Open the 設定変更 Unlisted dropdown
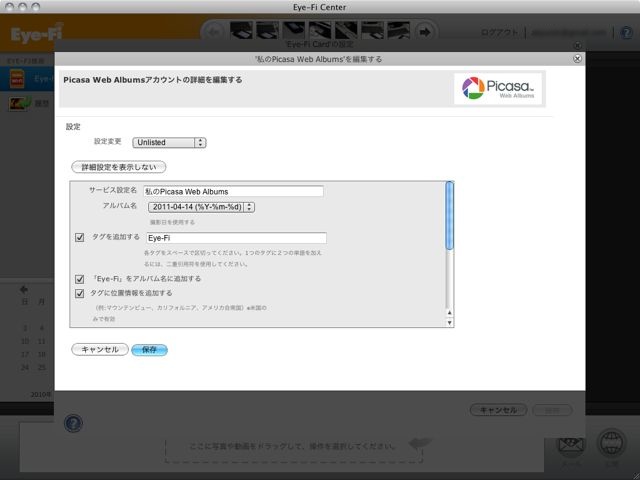 [169, 142]
